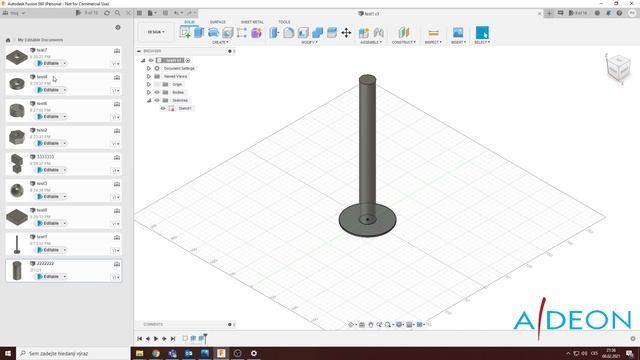Expand Origin folder
The width and height of the screenshot is (640, 360).
tap(149, 84)
